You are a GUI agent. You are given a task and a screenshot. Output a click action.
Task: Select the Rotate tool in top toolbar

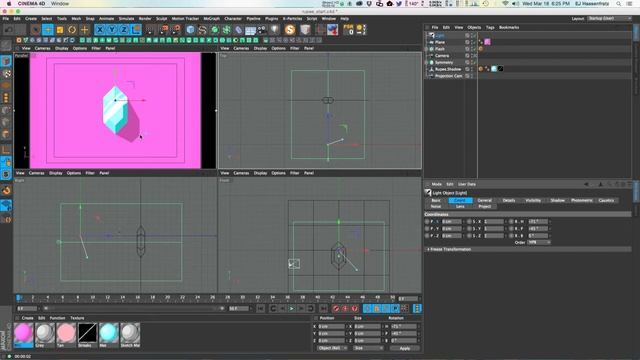coord(72,30)
